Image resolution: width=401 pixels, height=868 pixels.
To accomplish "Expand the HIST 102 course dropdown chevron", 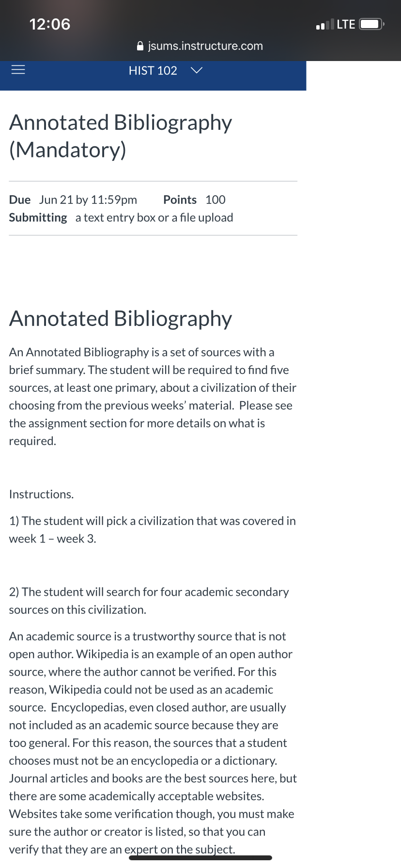I will click(x=197, y=71).
